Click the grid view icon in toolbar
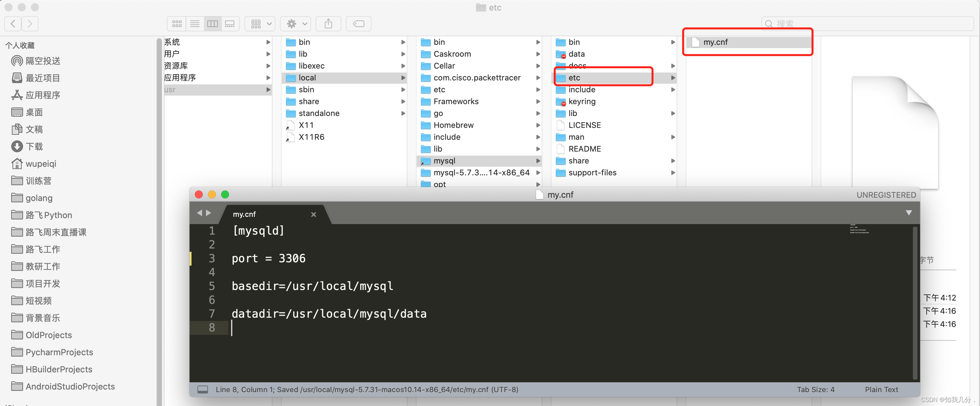The image size is (980, 406). point(176,23)
